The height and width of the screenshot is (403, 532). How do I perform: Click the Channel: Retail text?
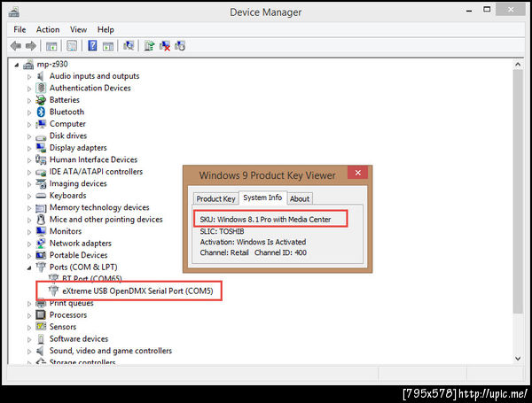(224, 252)
